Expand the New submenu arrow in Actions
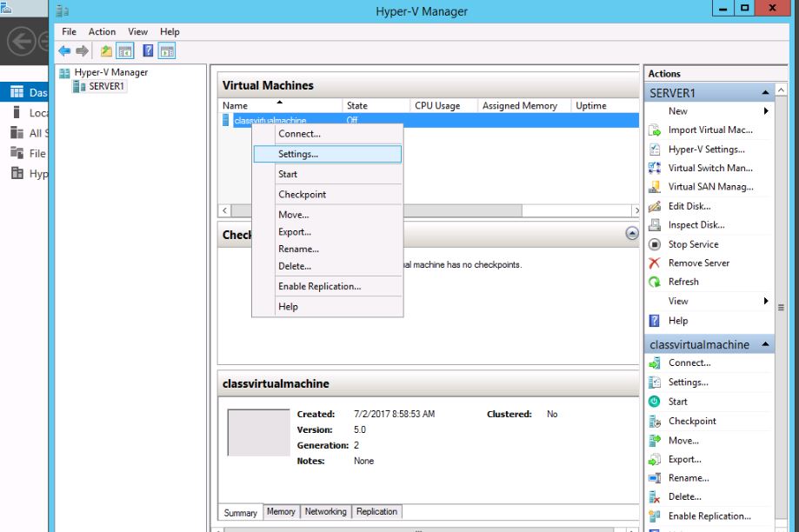 [x=766, y=111]
